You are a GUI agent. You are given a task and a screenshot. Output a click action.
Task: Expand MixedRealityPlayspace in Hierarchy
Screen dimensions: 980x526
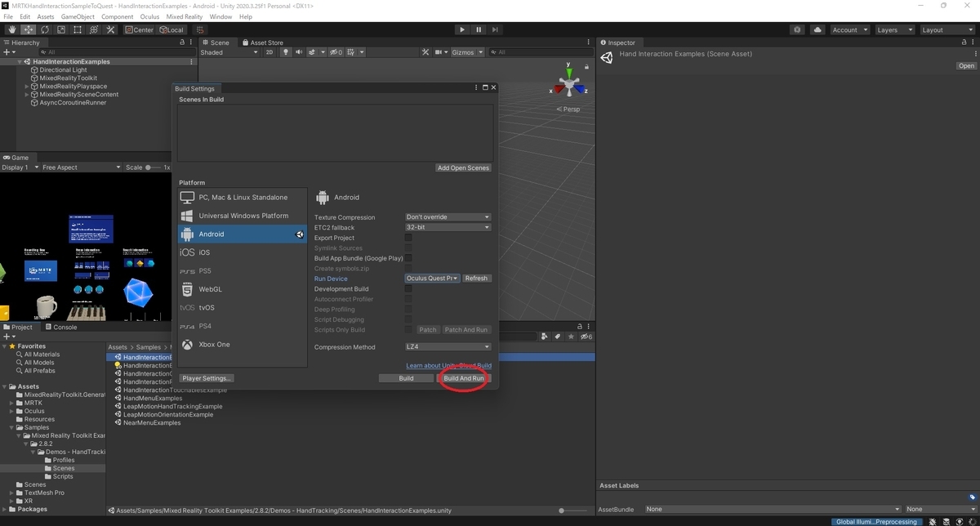point(27,87)
